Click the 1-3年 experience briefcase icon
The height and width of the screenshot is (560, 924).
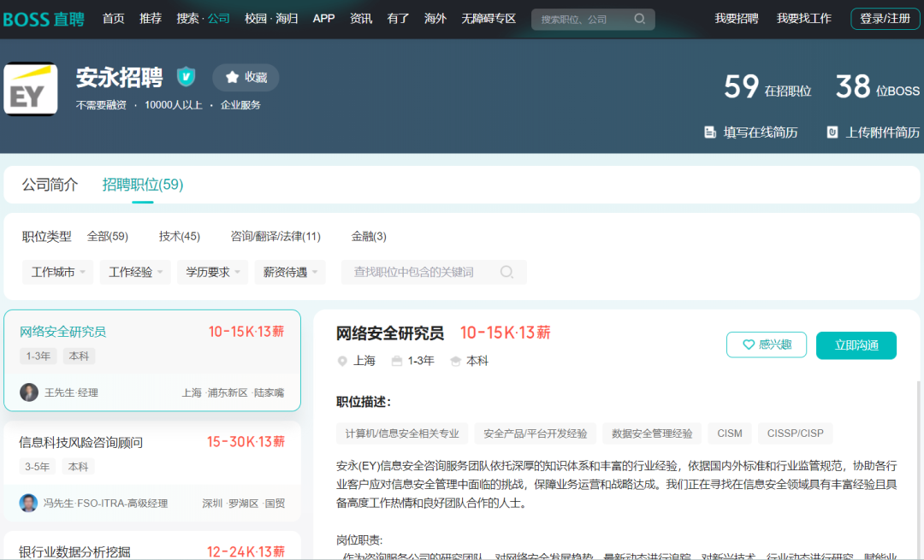tap(397, 361)
